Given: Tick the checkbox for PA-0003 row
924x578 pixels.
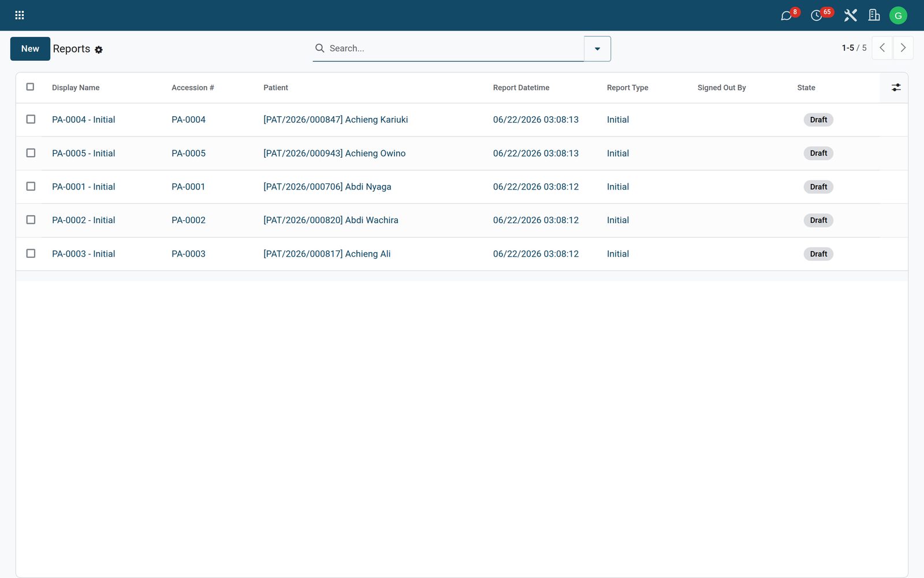Looking at the screenshot, I should 31,253.
